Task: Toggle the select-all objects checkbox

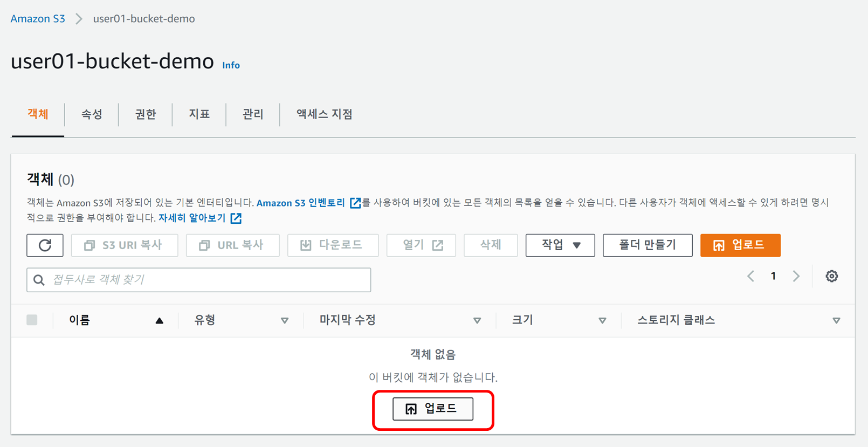Action: click(x=32, y=320)
